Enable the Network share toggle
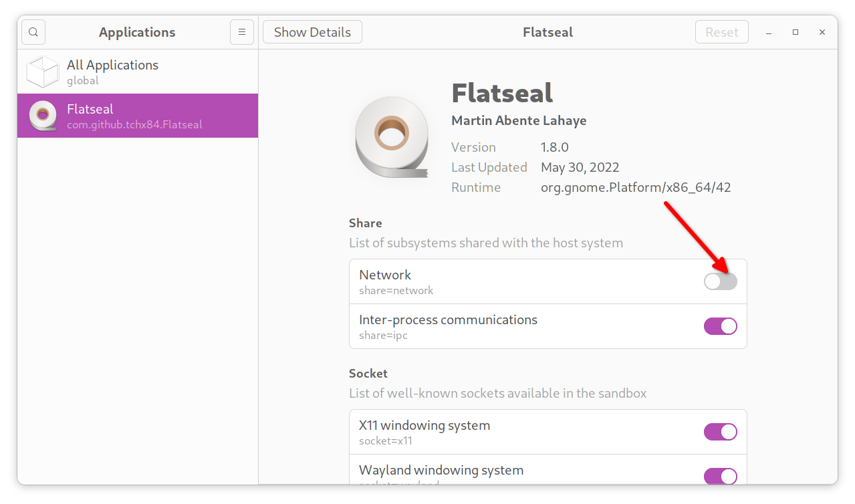The width and height of the screenshot is (855, 504). (x=721, y=281)
